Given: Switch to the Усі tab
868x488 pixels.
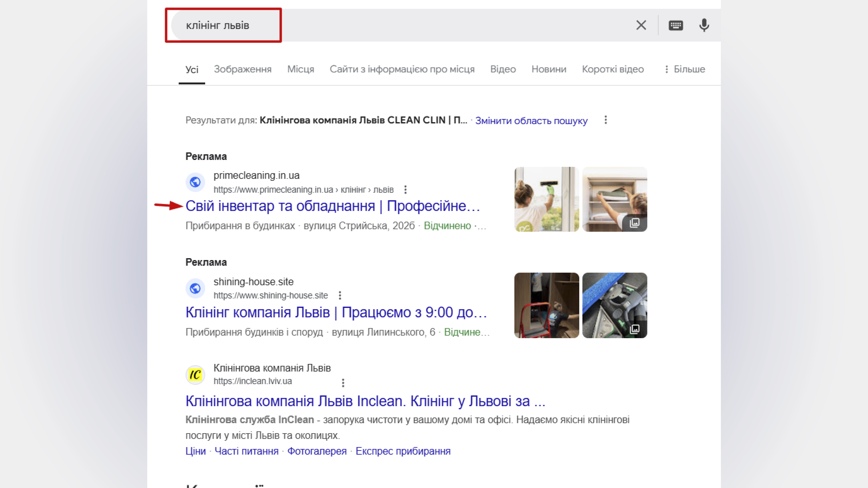Looking at the screenshot, I should [192, 69].
